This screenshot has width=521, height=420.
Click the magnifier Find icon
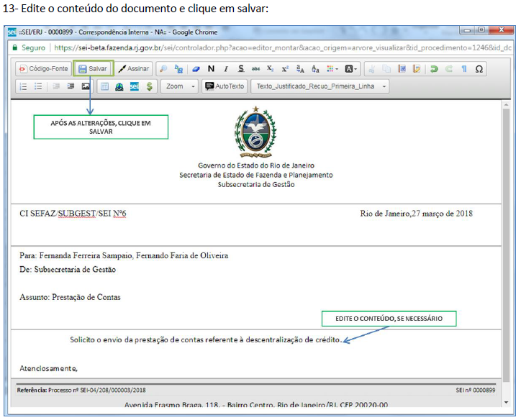pyautogui.click(x=163, y=69)
